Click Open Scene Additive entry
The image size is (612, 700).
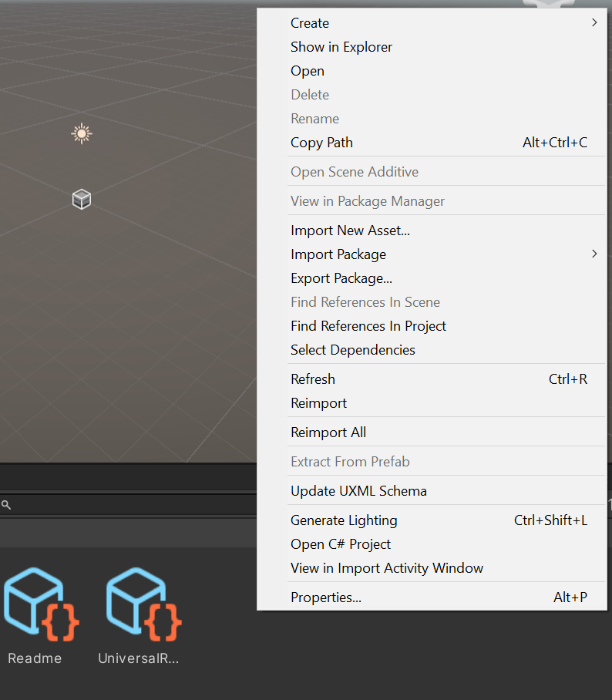click(x=432, y=172)
